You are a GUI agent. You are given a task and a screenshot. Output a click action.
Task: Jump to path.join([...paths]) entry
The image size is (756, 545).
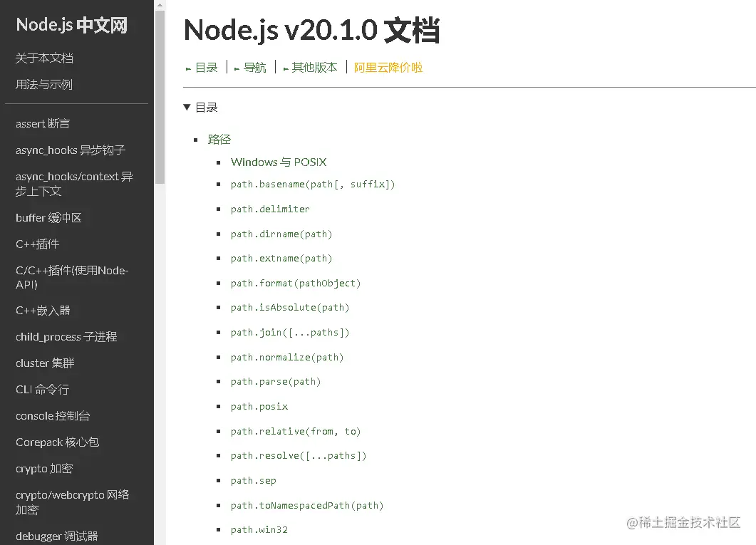pos(290,333)
